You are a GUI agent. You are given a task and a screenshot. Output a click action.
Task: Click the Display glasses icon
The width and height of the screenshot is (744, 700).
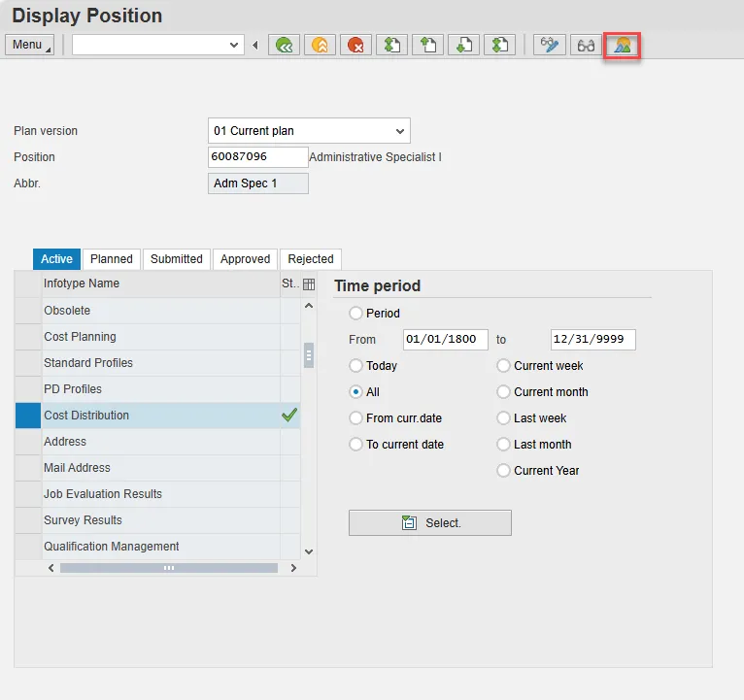pyautogui.click(x=586, y=46)
